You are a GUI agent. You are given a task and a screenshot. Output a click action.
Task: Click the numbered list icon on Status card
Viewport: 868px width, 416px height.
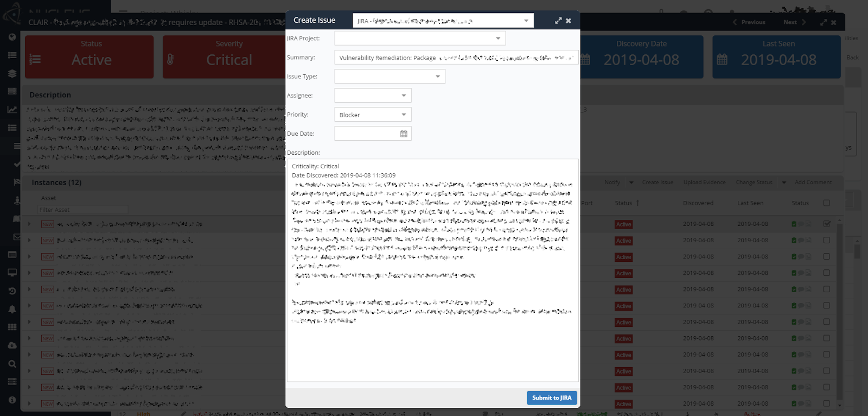pyautogui.click(x=35, y=60)
